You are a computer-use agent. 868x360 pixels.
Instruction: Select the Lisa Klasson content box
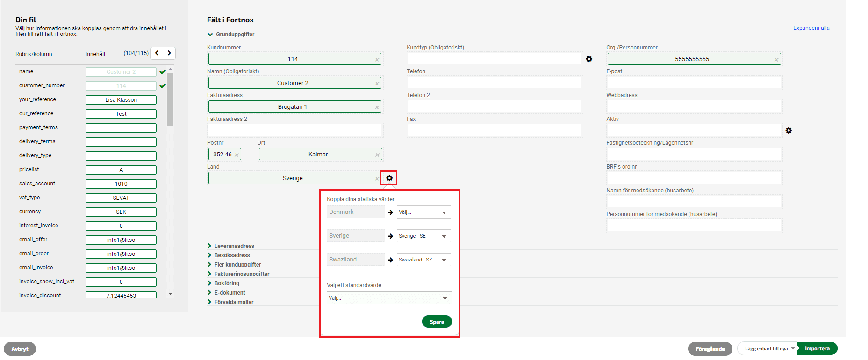[x=121, y=100]
